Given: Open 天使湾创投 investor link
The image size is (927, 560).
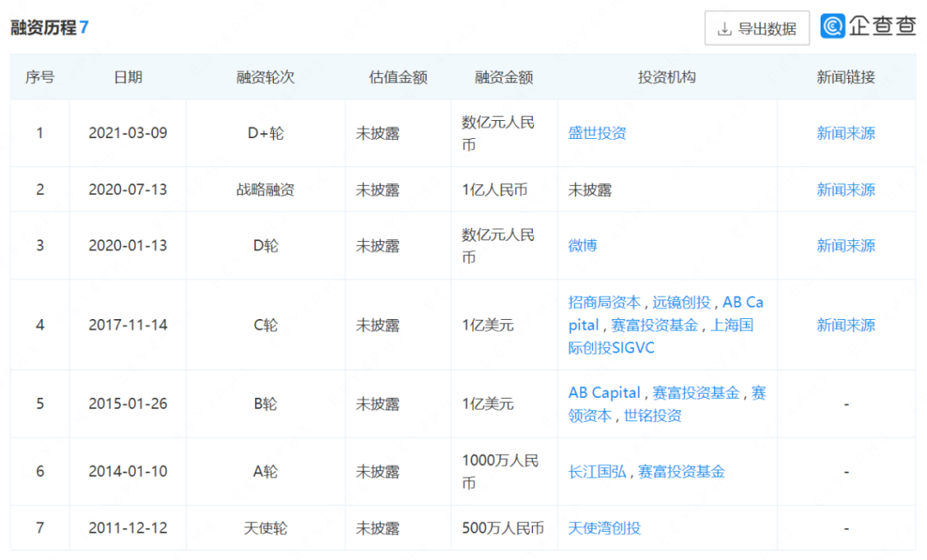Looking at the screenshot, I should [604, 527].
